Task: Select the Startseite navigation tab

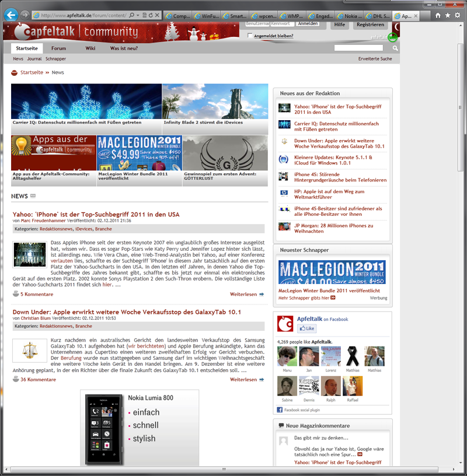Action: pyautogui.click(x=27, y=48)
